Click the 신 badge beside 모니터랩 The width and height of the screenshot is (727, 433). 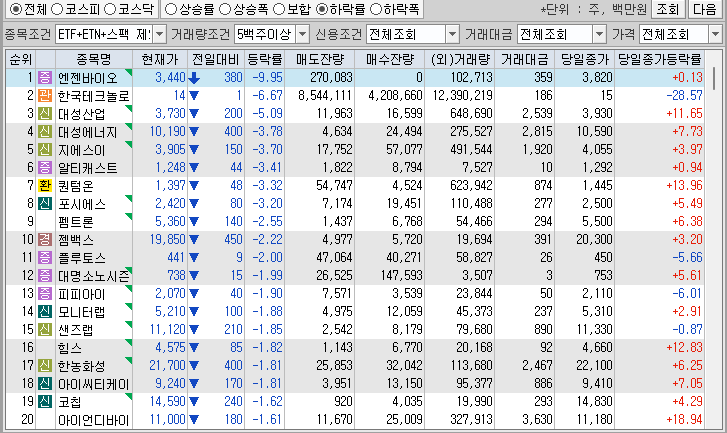click(45, 312)
